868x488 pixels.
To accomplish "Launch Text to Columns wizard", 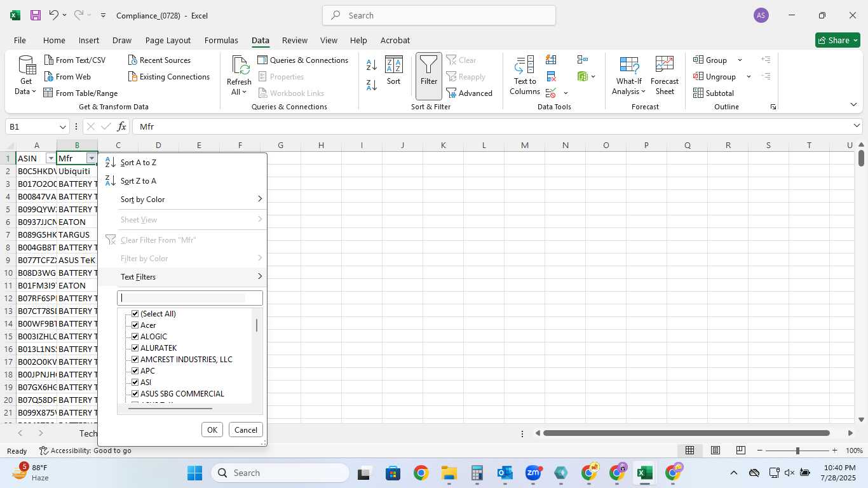I will click(x=525, y=76).
